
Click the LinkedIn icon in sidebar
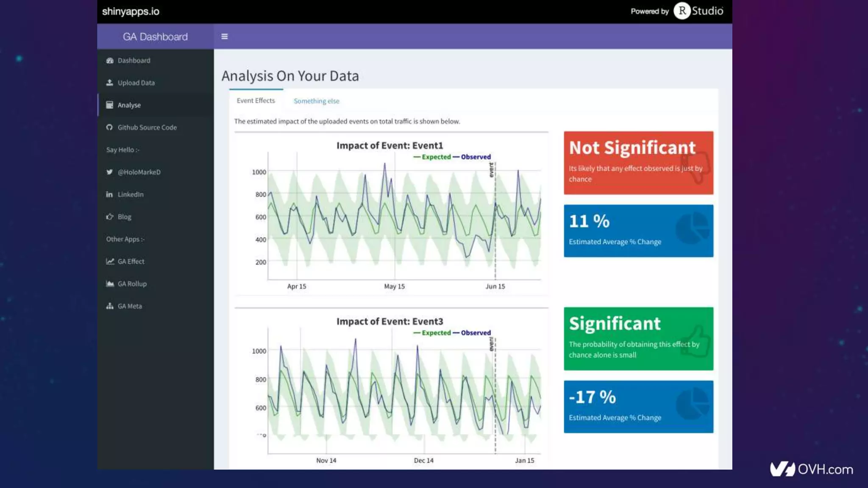[x=110, y=194]
